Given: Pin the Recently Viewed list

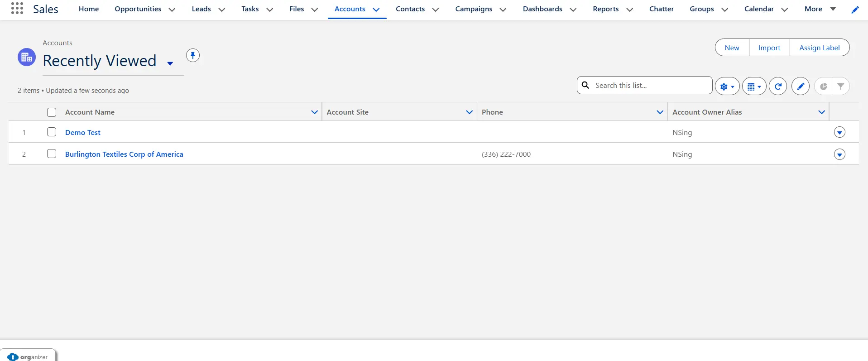Looking at the screenshot, I should tap(193, 56).
